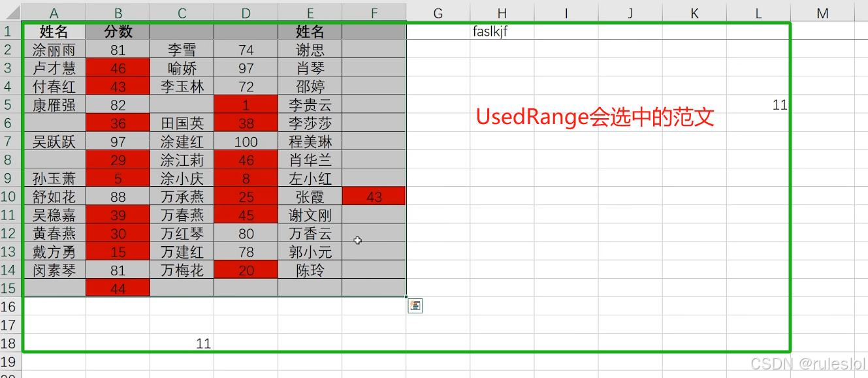868x378 pixels.
Task: Select the cell with name 闵素琴
Action: [54, 270]
